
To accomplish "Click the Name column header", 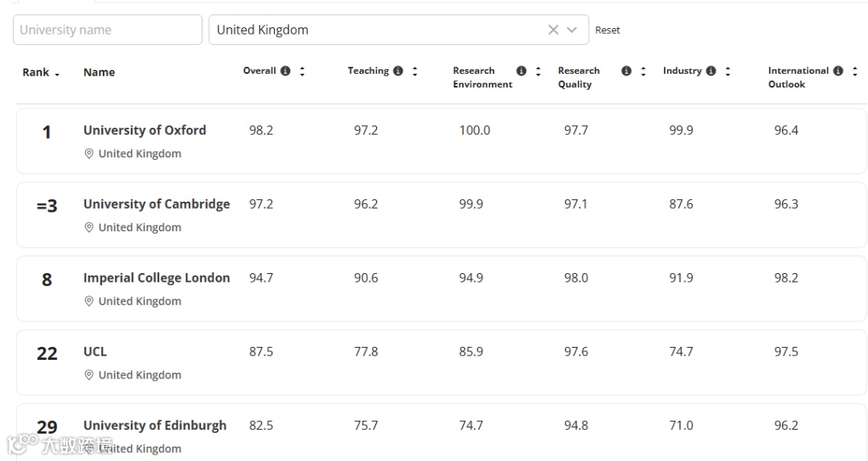I will (99, 72).
